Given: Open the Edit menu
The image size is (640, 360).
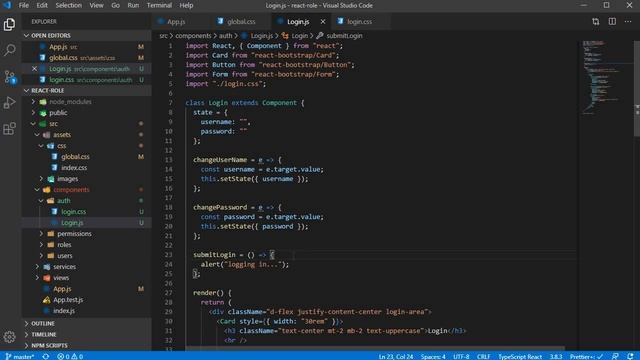Looking at the screenshot, I should [x=42, y=5].
